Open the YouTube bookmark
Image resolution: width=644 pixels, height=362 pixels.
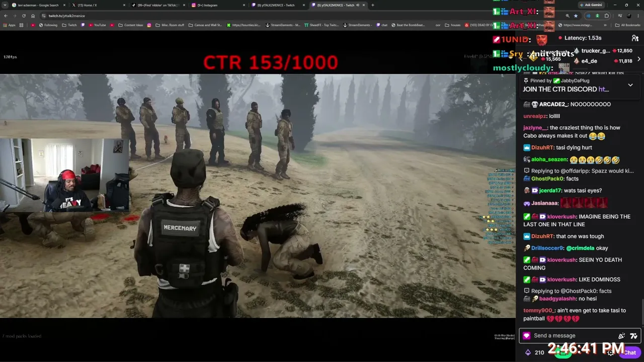click(x=97, y=25)
